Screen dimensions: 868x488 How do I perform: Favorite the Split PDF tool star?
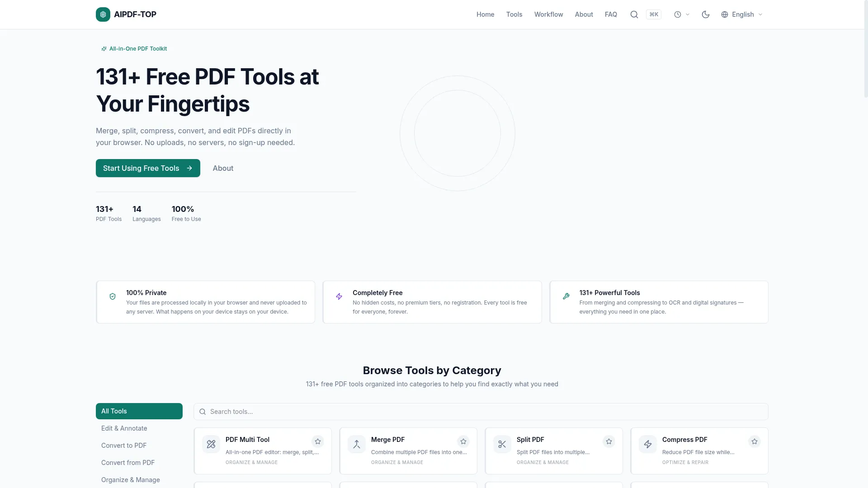click(609, 441)
